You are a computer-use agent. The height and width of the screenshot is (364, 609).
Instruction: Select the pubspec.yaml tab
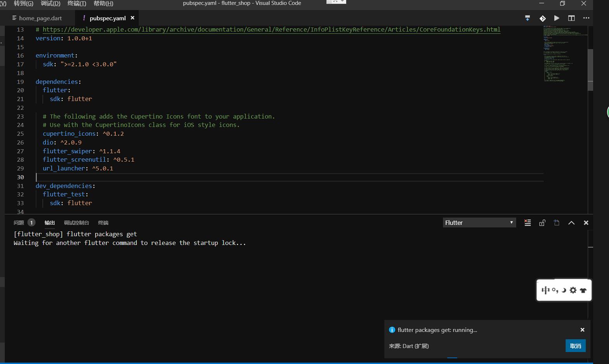point(107,18)
